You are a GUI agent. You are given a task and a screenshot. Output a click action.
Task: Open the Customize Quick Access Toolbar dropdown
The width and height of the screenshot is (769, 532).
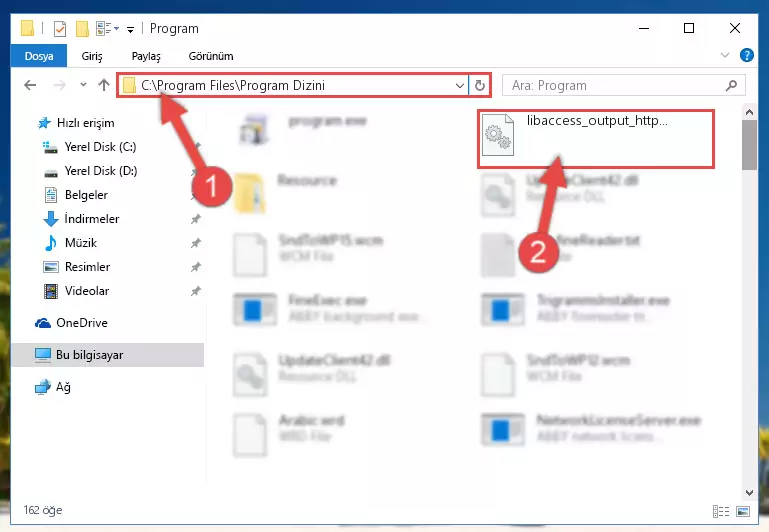(x=130, y=30)
